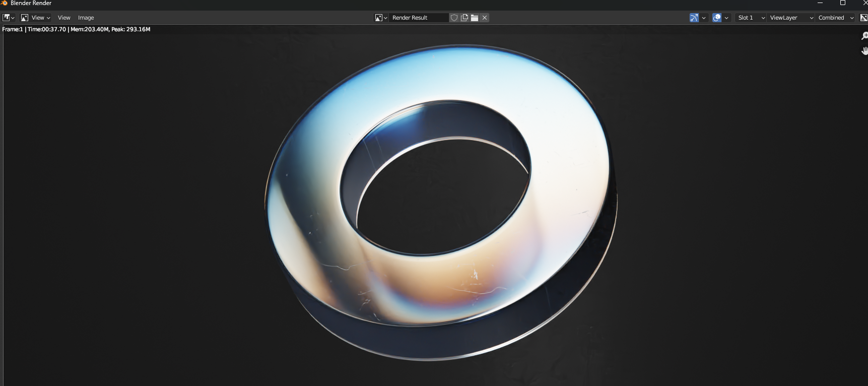Open the ViewLayer dropdown
868x386 pixels.
coord(790,18)
